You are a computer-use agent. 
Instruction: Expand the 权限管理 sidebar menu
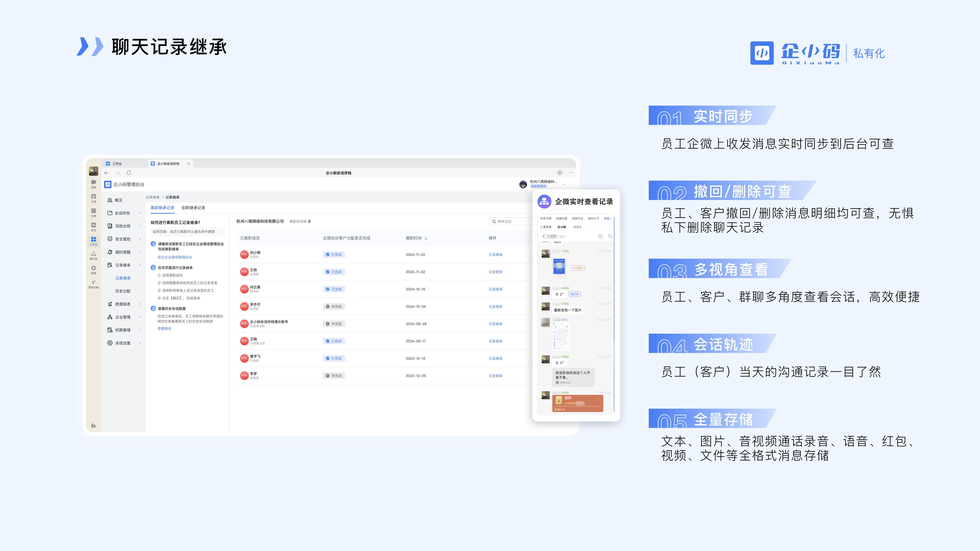124,330
